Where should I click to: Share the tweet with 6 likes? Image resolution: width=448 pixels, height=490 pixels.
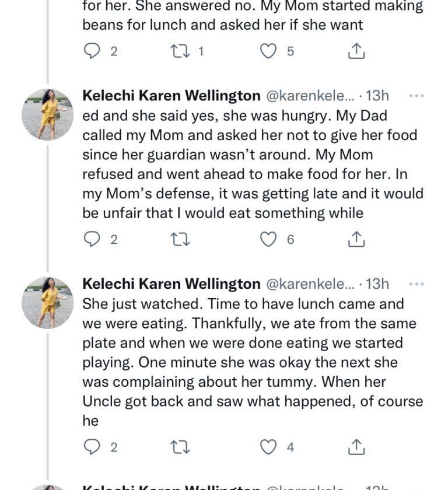point(356,239)
